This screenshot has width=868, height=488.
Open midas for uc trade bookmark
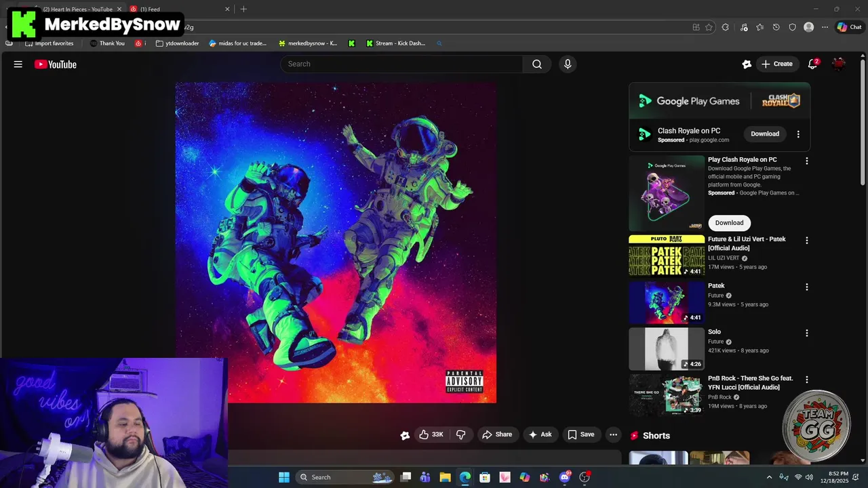[238, 43]
